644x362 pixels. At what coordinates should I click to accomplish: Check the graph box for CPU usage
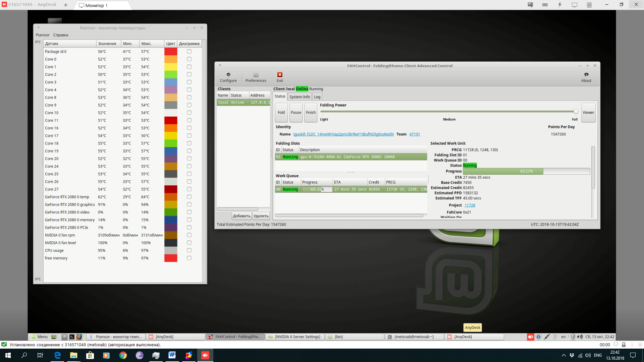click(x=189, y=250)
